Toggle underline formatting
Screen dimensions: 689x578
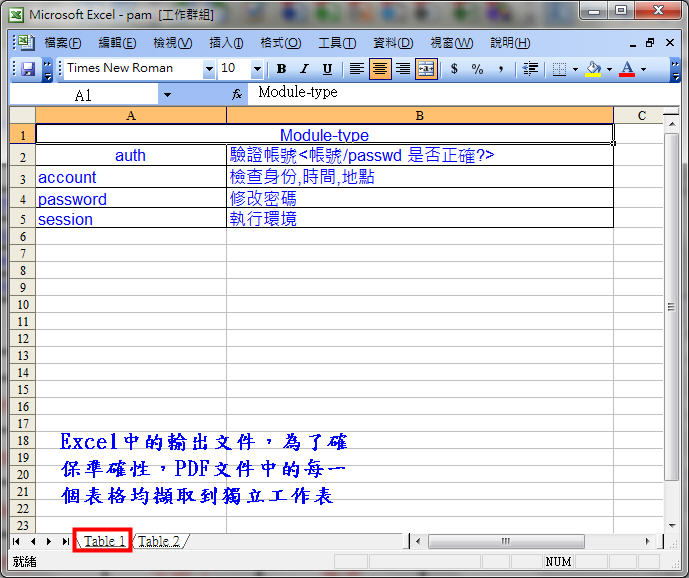click(x=327, y=69)
